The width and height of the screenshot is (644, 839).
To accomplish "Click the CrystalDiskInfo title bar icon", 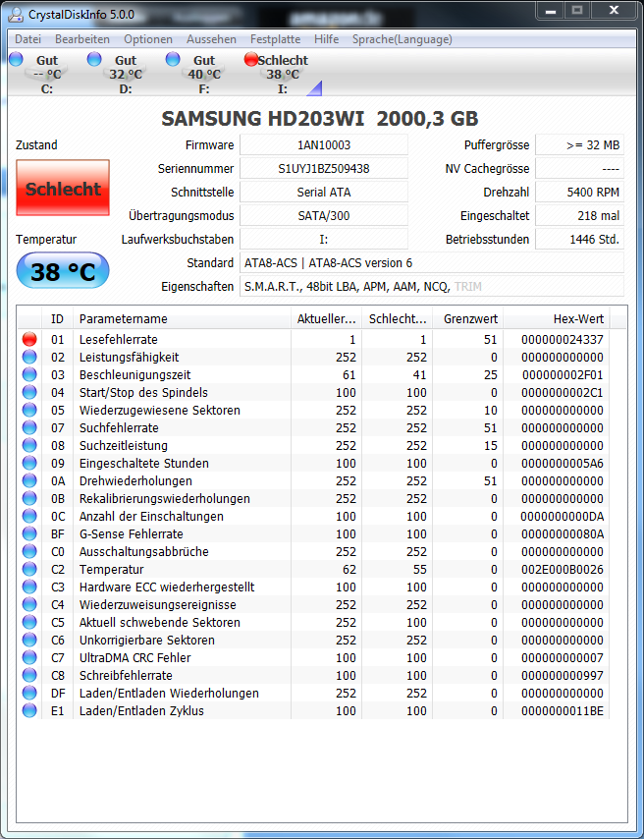I will coord(17,15).
